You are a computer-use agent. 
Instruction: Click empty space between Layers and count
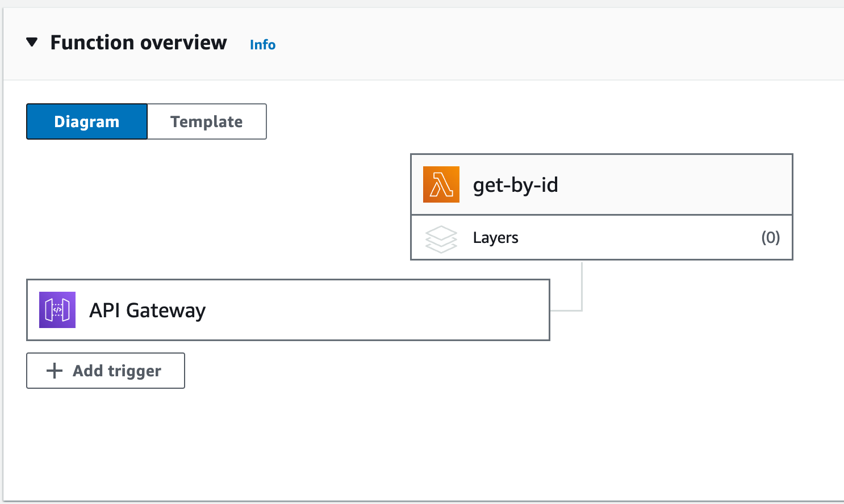[636, 238]
